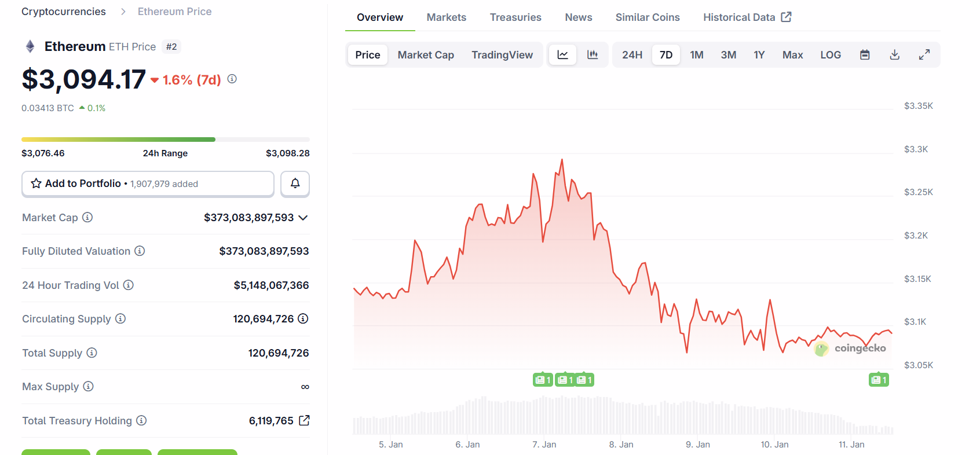Click the news marker near 11. Jan
This screenshot has width=980, height=455.
(x=879, y=380)
